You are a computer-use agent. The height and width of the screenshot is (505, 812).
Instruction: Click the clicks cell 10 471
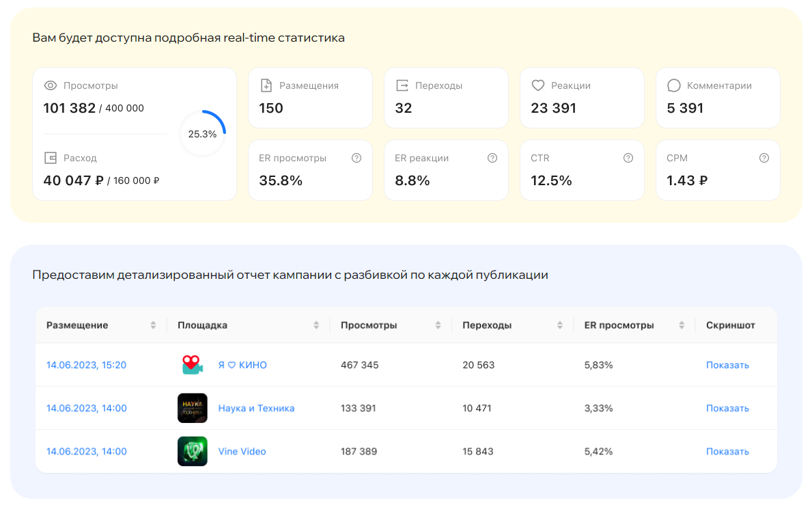click(x=477, y=408)
